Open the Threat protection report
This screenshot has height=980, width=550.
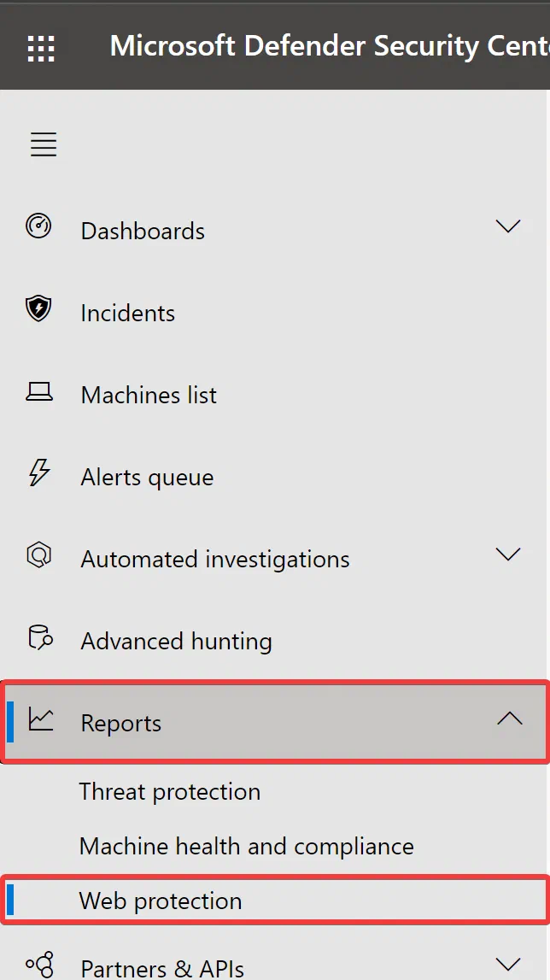coord(169,792)
